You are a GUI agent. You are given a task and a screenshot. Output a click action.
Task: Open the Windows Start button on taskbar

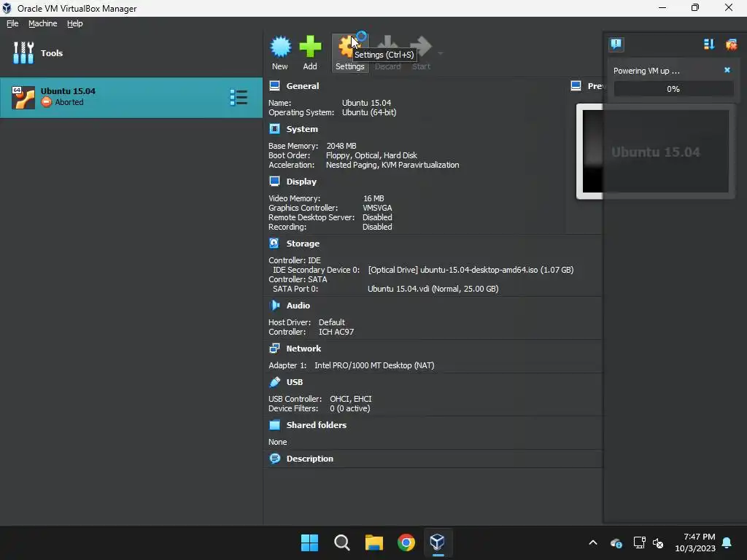click(309, 542)
